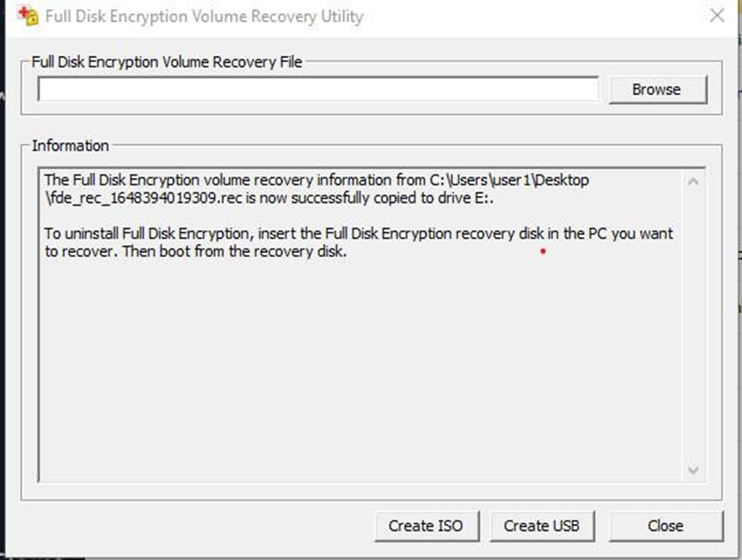Click the Create ISO button
742x560 pixels.
[x=427, y=526]
